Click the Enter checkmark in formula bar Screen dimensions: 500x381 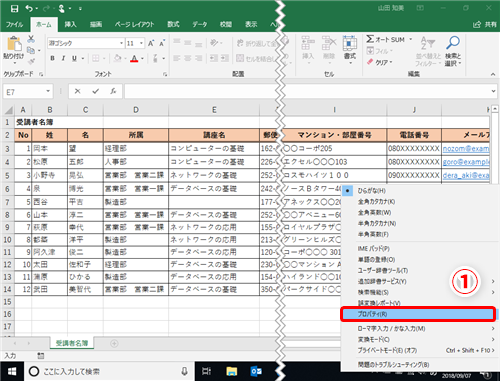pos(95,91)
